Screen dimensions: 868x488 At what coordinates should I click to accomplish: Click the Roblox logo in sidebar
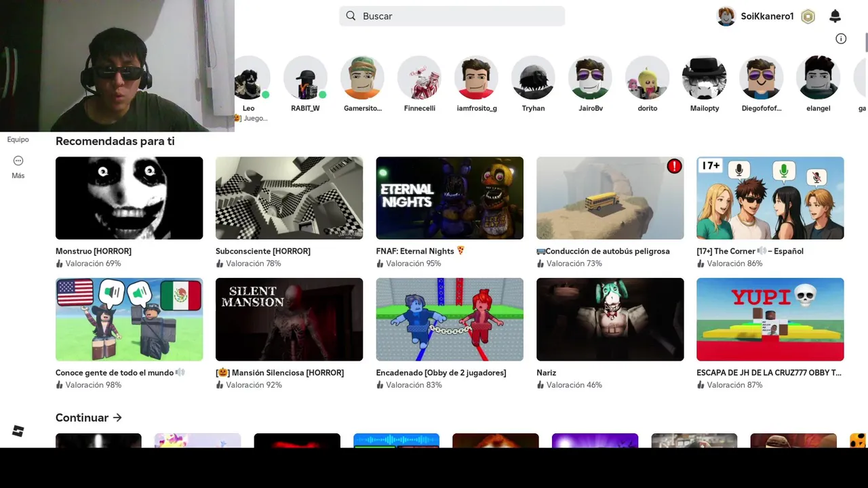[18, 431]
